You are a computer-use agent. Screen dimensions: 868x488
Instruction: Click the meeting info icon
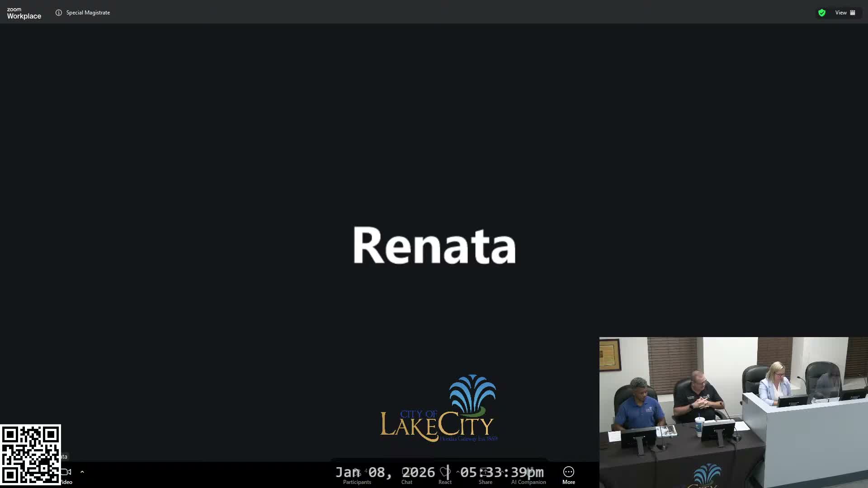click(59, 13)
